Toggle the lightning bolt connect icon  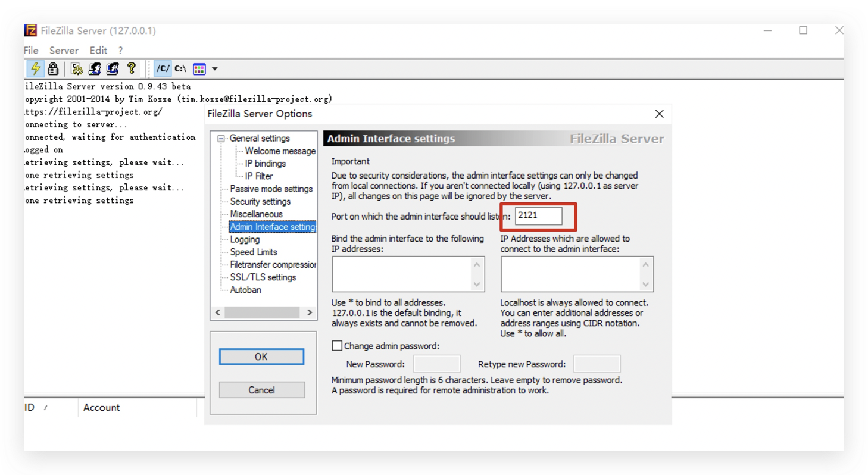click(x=36, y=68)
